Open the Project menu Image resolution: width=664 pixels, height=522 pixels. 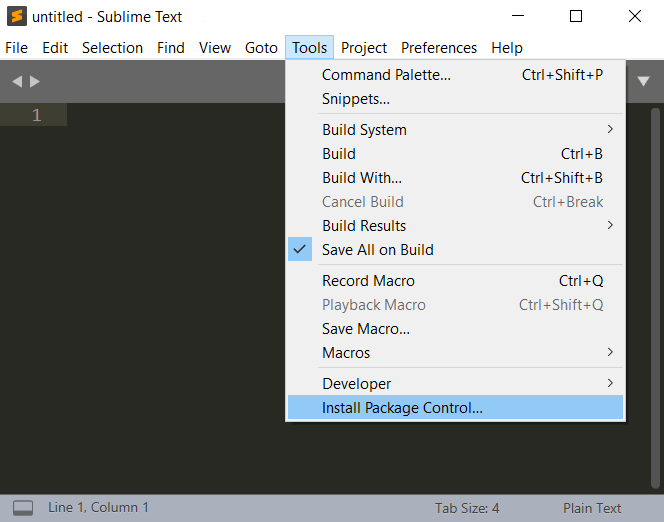364,48
